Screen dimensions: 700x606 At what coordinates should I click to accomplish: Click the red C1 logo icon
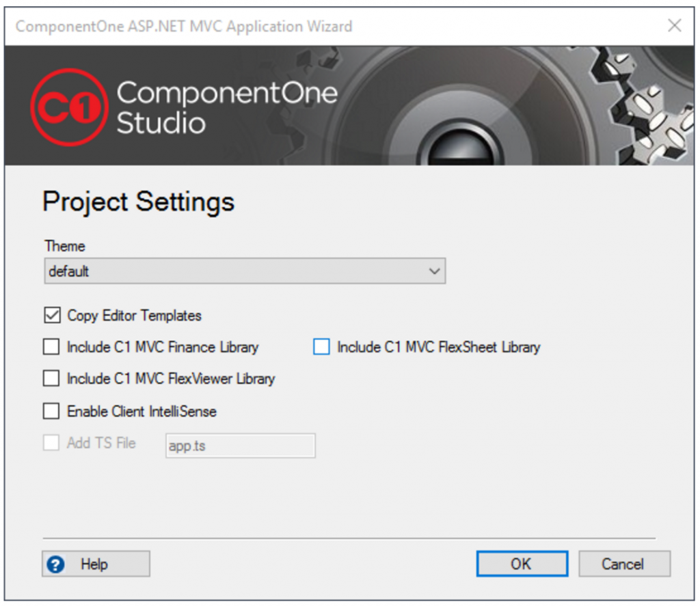pos(70,107)
